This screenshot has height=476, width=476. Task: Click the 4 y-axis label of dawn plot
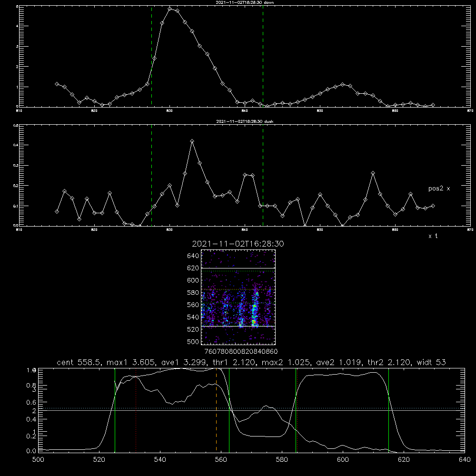click(17, 26)
